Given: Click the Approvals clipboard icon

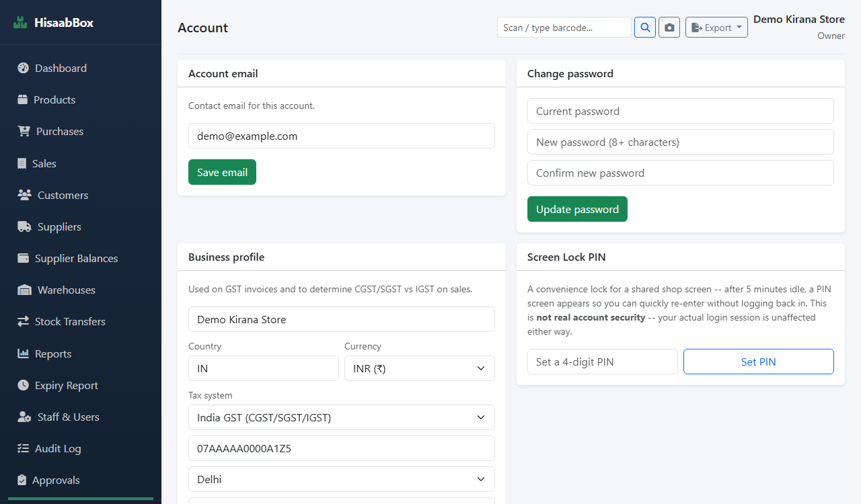Looking at the screenshot, I should pos(22,480).
